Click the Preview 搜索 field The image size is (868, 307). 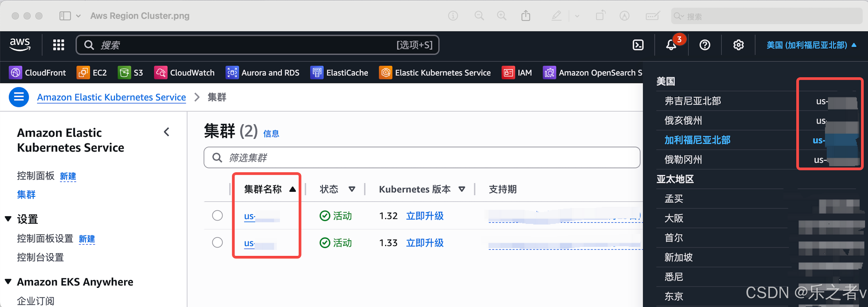(766, 16)
